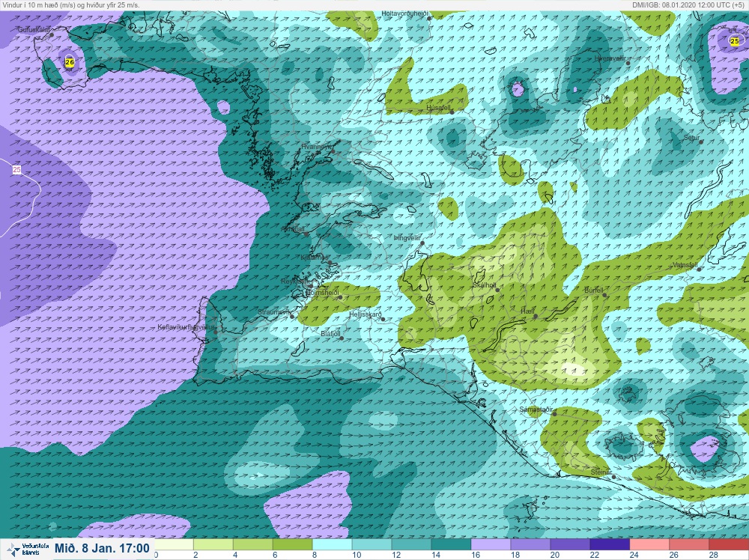The image size is (749, 560).
Task: Click the Hellisskarð station label
Action: tap(365, 314)
